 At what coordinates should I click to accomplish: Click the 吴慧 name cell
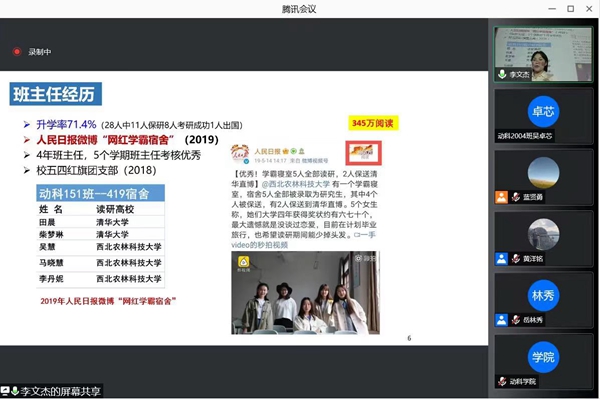tap(47, 247)
